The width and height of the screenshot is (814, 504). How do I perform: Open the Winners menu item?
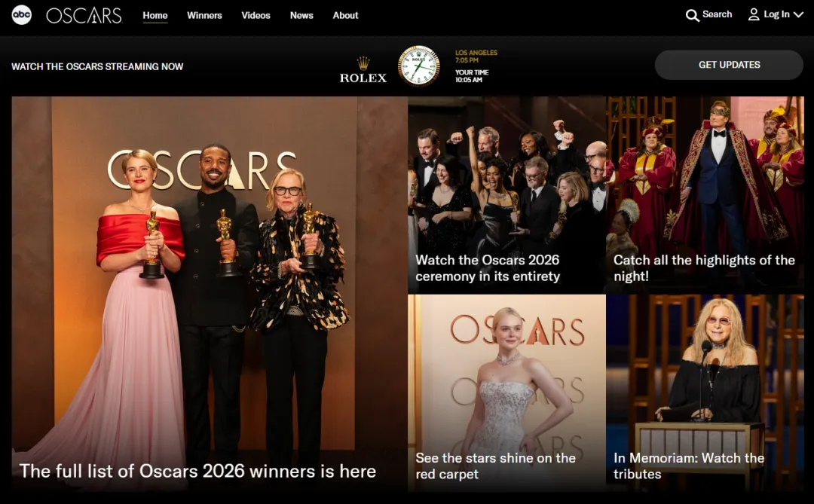[204, 16]
